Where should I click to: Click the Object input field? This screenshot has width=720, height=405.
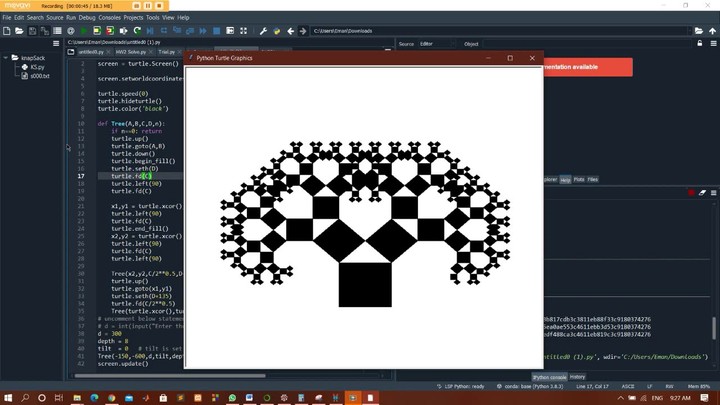587,44
